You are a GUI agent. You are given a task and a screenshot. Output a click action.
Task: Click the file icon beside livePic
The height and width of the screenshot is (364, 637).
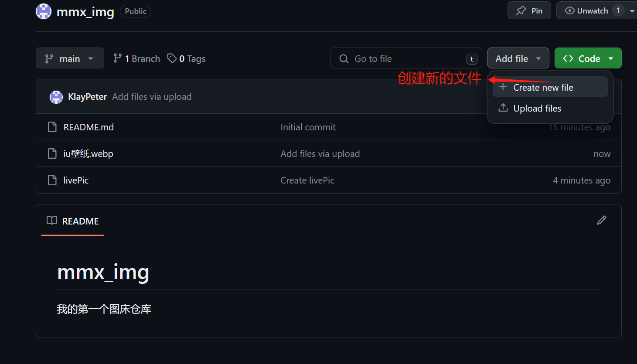point(52,180)
